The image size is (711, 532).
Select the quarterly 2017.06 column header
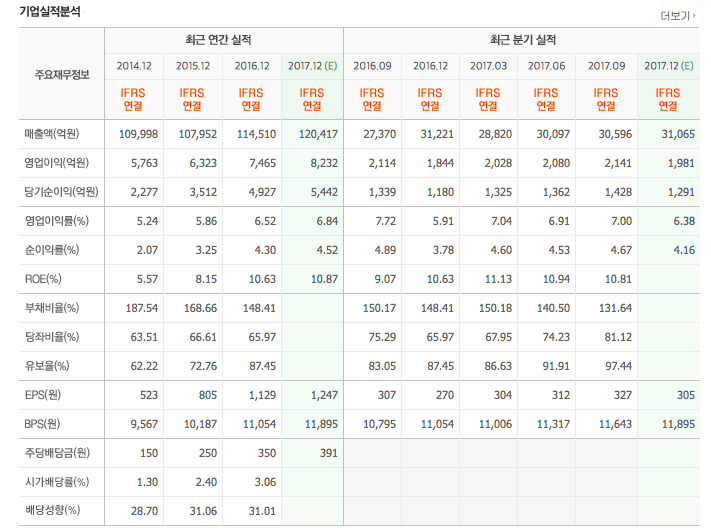click(x=546, y=66)
